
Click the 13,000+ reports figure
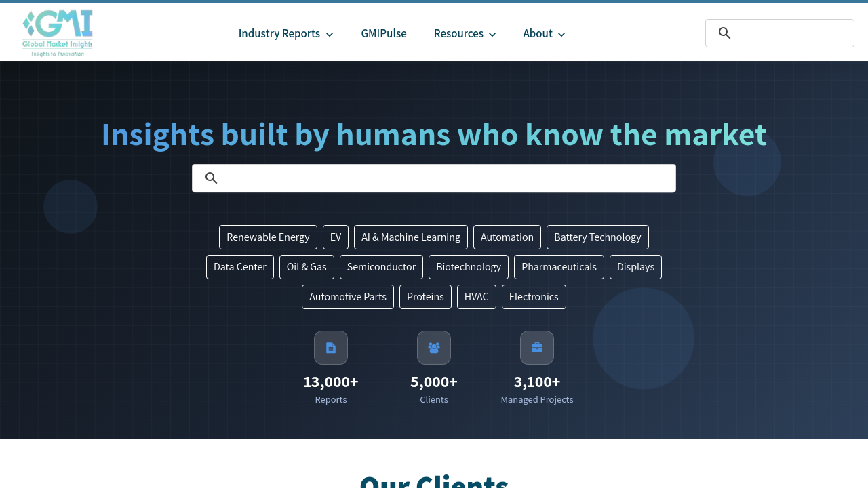[331, 382]
